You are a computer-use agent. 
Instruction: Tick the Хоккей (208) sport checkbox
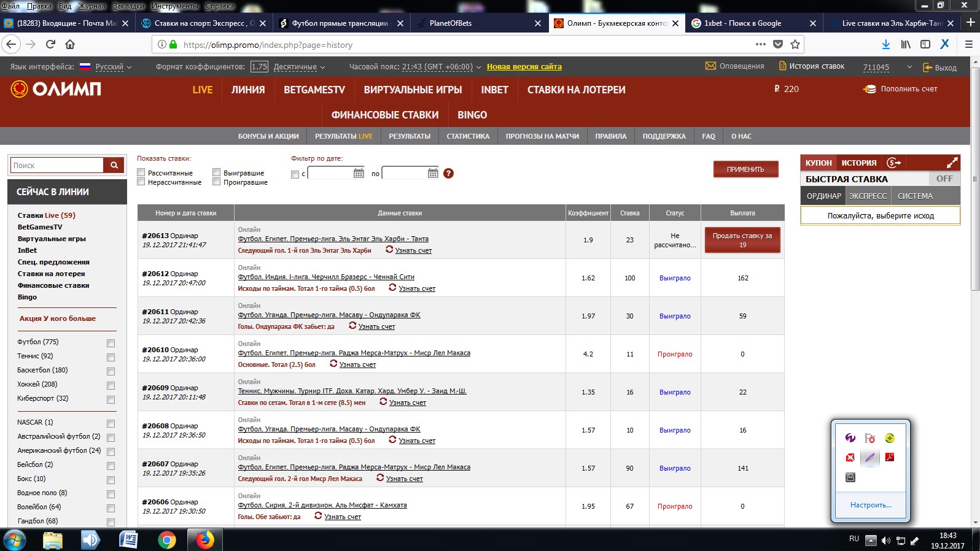111,385
